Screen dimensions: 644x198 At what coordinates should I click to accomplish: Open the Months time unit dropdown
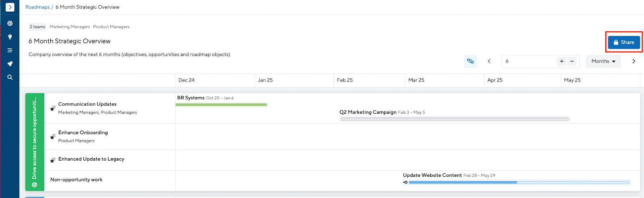[603, 61]
